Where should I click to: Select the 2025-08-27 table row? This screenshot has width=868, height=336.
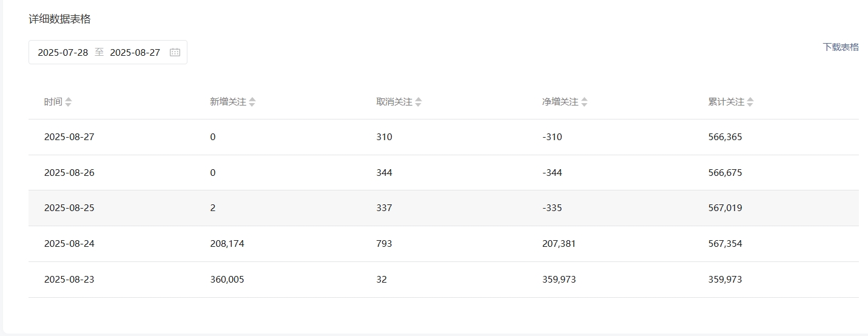pyautogui.click(x=443, y=137)
